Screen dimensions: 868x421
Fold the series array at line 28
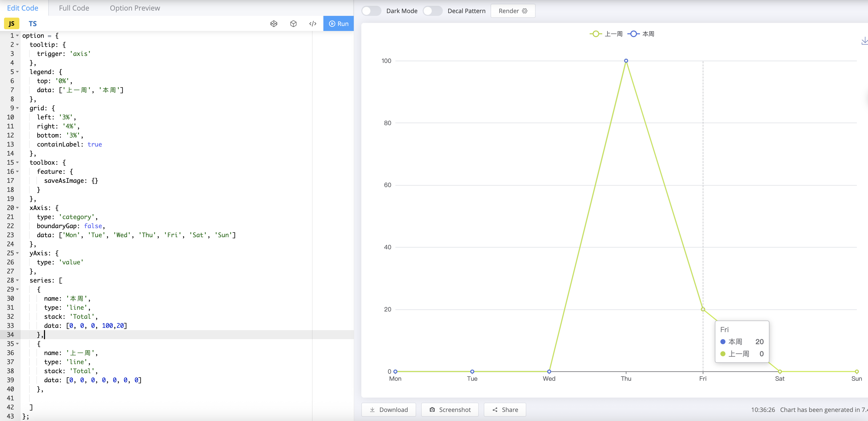[x=17, y=280]
